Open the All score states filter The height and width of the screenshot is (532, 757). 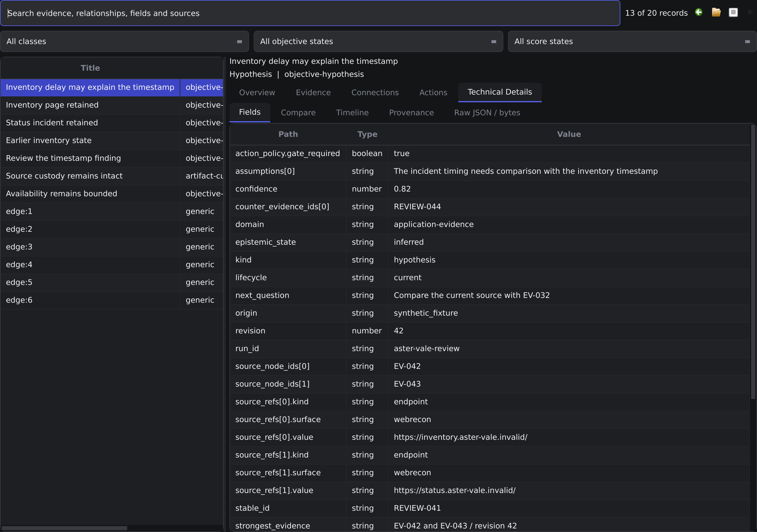click(x=632, y=42)
